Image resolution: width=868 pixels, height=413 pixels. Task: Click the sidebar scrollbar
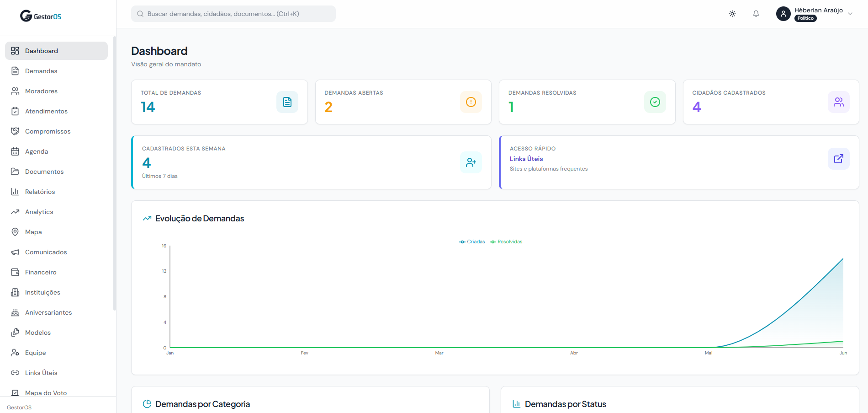pyautogui.click(x=115, y=174)
